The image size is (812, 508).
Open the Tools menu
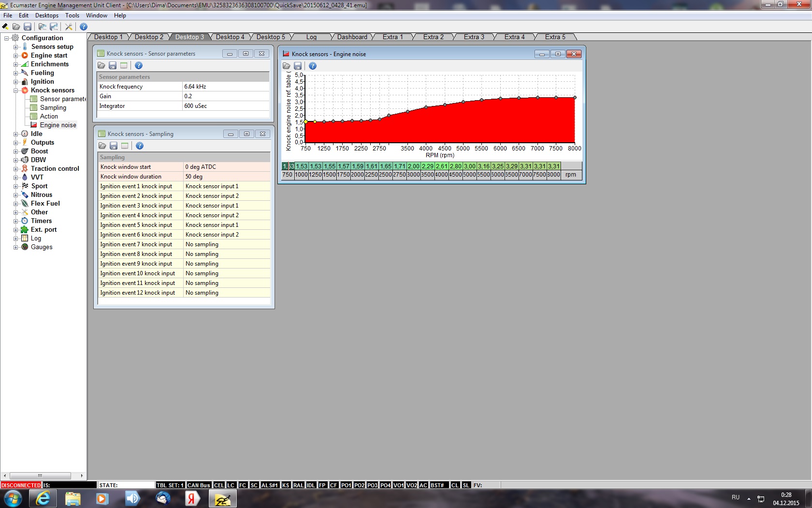[x=72, y=15]
